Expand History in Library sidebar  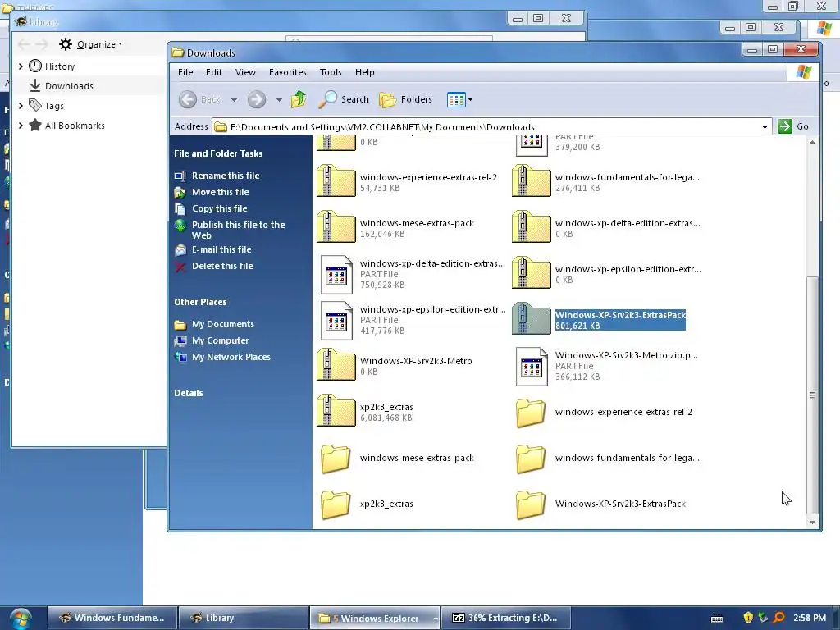21,66
